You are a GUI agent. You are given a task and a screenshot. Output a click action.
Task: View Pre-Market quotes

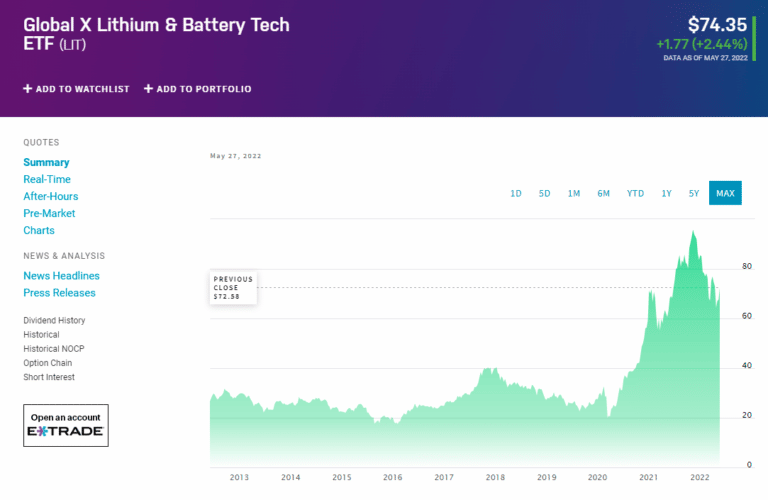pyautogui.click(x=49, y=213)
